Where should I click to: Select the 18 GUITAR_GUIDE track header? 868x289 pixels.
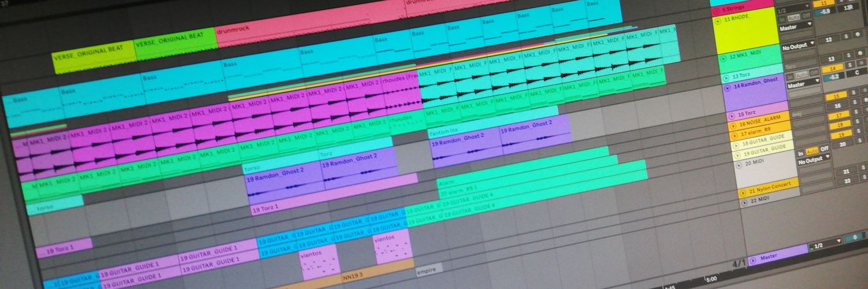tap(763, 141)
